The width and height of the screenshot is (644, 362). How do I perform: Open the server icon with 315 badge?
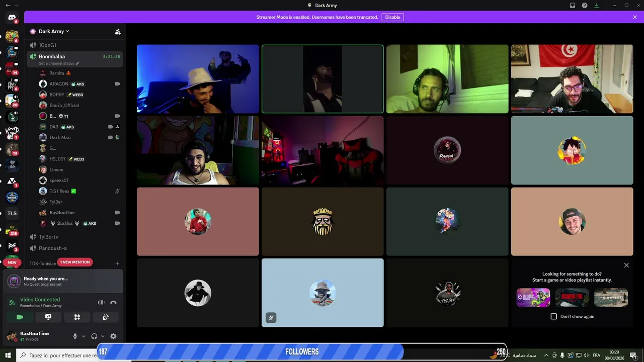(12, 230)
